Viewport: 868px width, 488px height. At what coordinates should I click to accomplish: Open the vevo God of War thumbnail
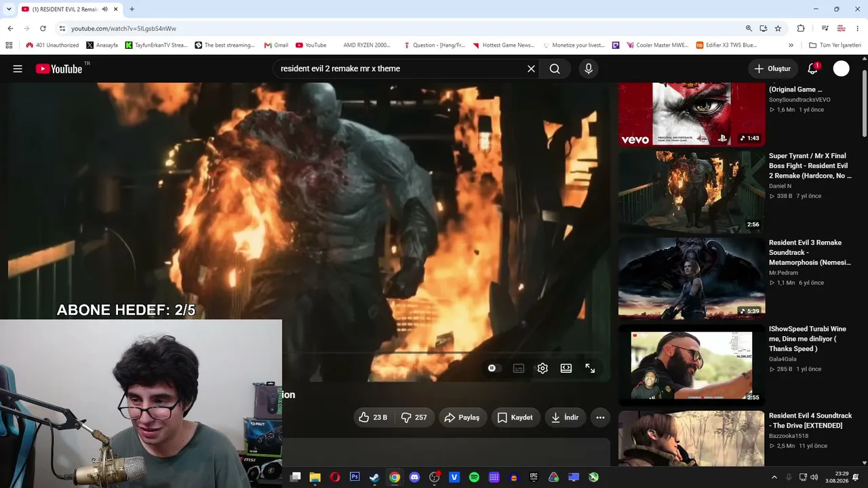click(x=691, y=114)
